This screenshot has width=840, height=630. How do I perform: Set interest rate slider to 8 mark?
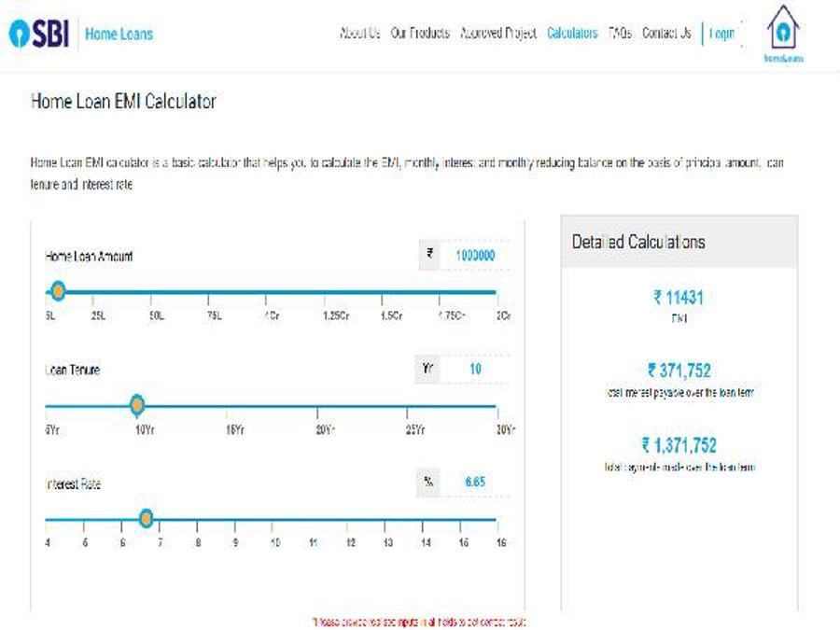(x=197, y=520)
